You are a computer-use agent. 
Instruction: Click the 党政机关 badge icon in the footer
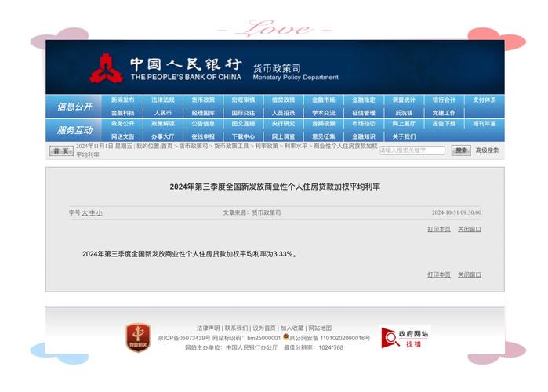coord(138,337)
